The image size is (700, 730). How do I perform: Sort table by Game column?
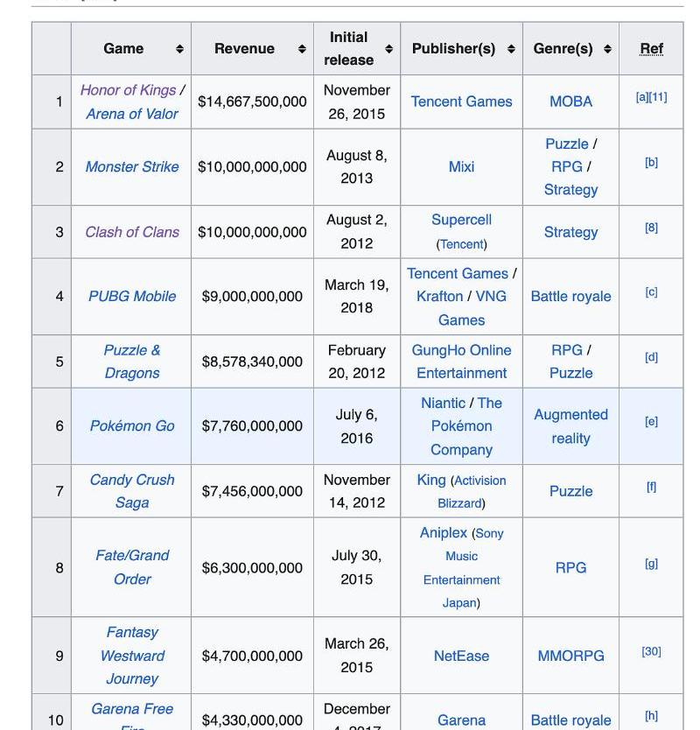pyautogui.click(x=179, y=49)
